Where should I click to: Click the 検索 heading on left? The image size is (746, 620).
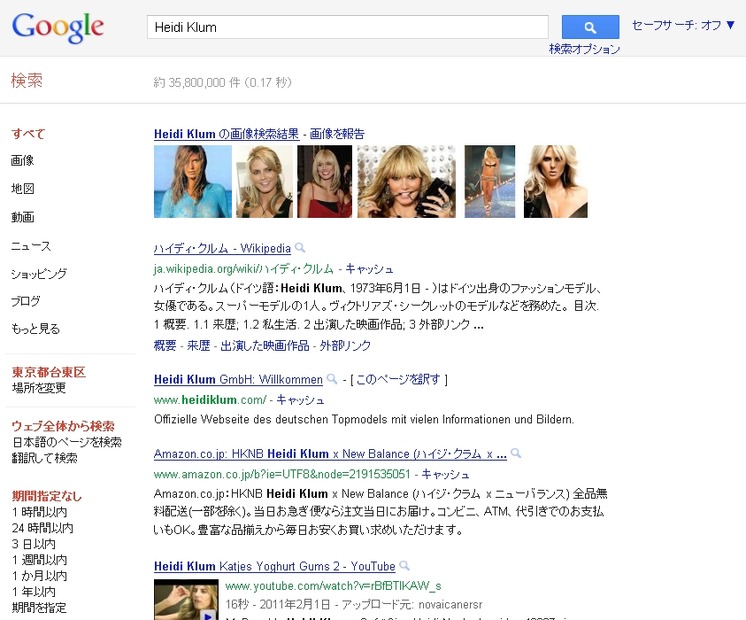[x=27, y=80]
